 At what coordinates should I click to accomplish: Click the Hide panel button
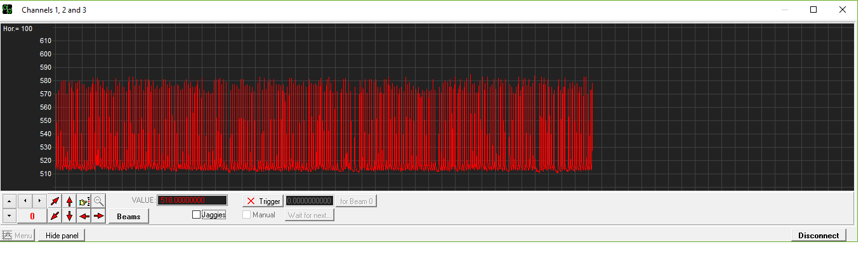click(x=62, y=236)
